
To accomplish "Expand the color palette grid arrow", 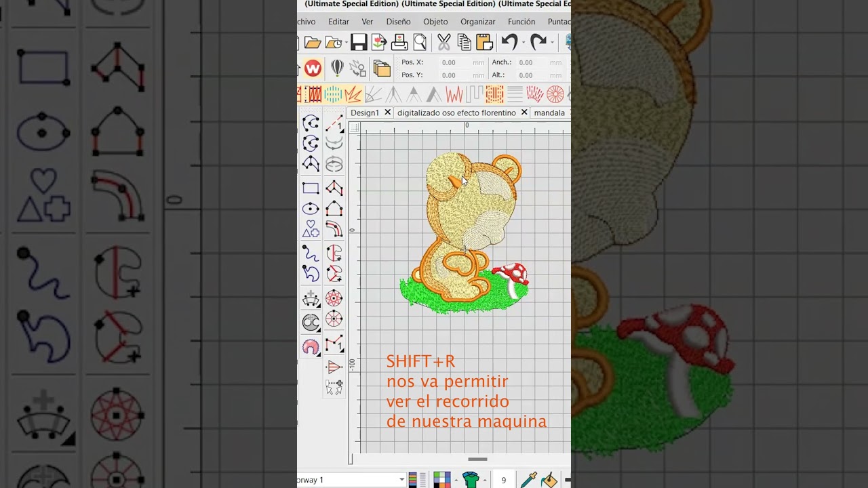I will pos(455,481).
